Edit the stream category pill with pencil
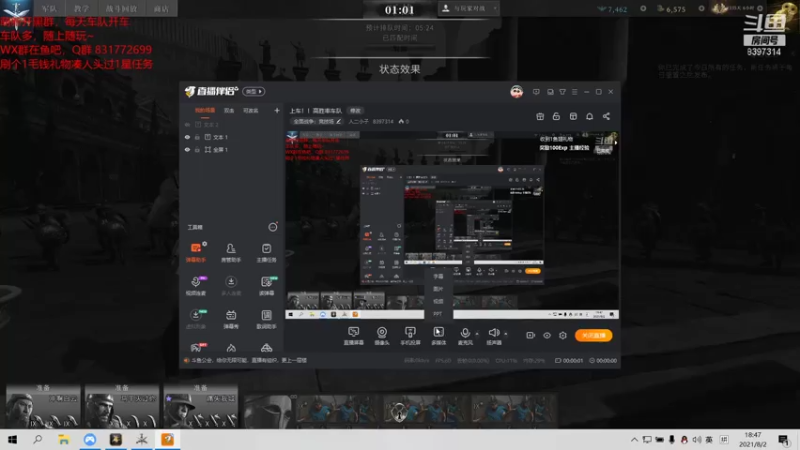 [x=316, y=121]
